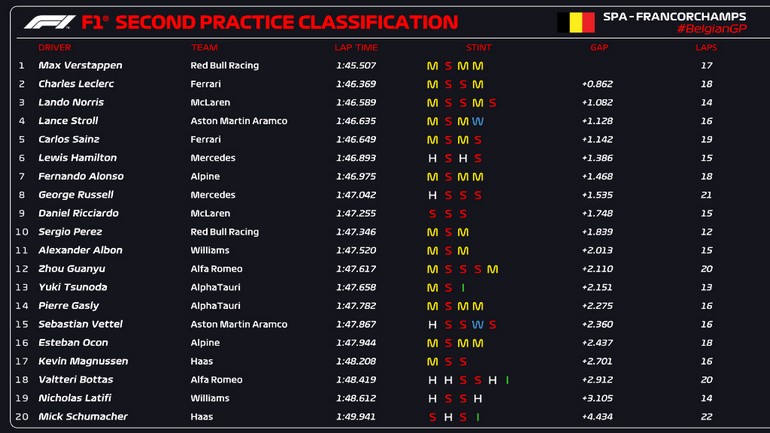Click the LAPS column header
This screenshot has height=433, width=770.
[x=706, y=47]
